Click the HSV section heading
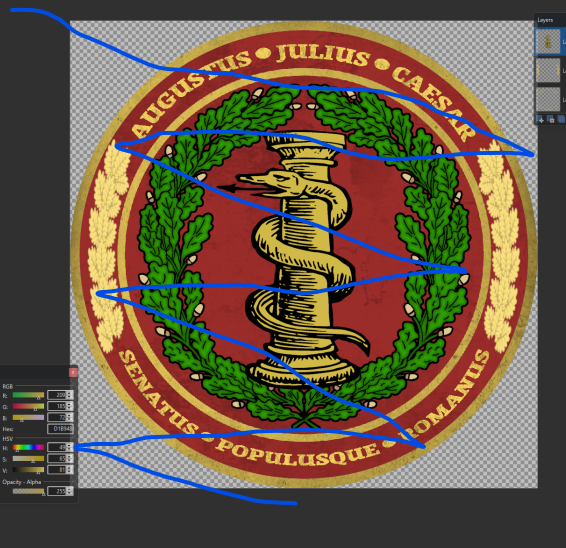 click(8, 439)
